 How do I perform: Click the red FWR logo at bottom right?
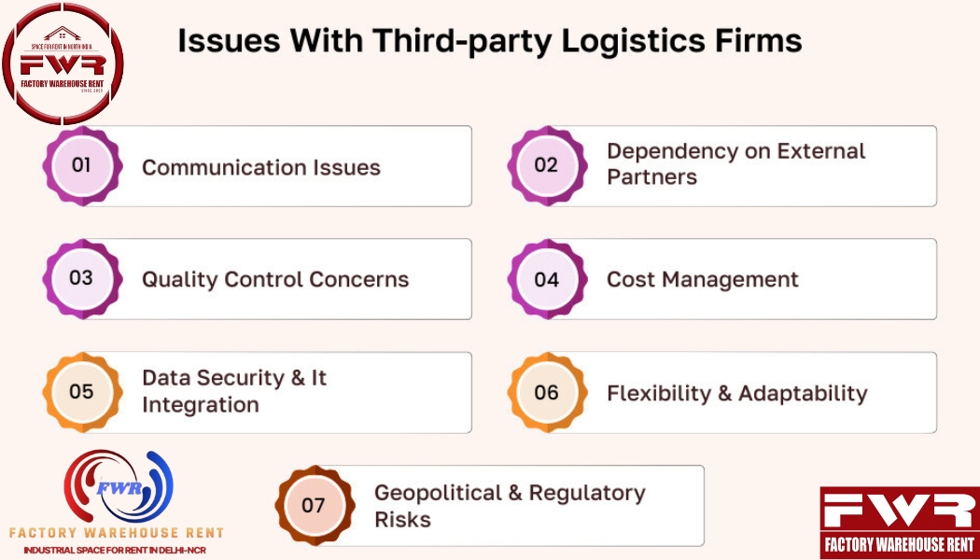coord(900,523)
